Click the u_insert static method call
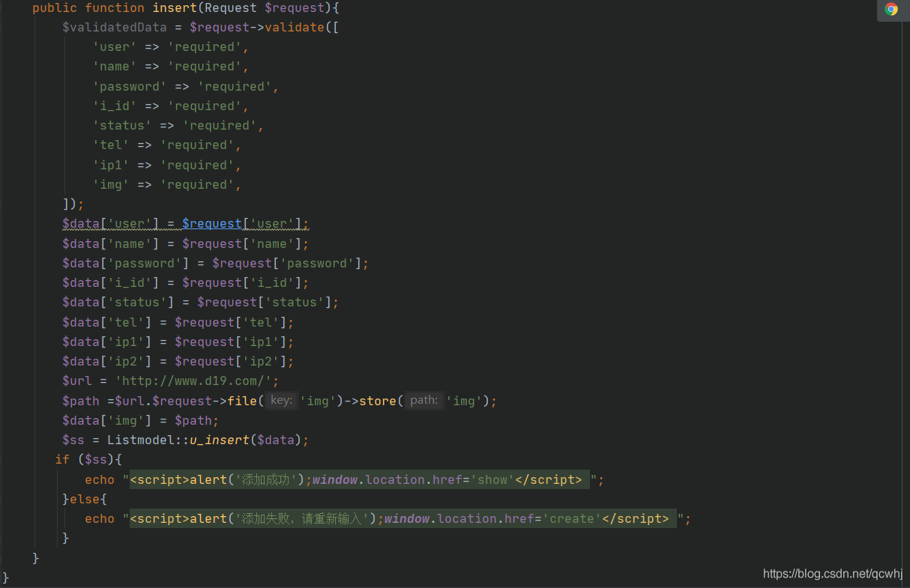910x588 pixels. click(x=219, y=440)
